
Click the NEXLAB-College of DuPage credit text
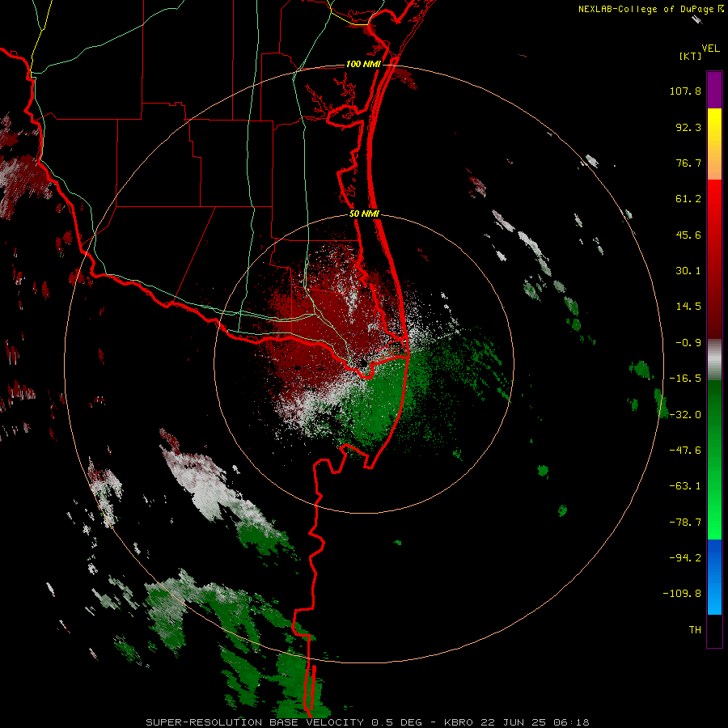647,9
